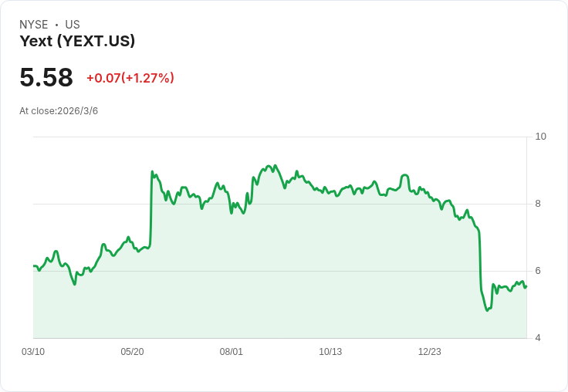Select the 10 value on the price axis
Image resolution: width=568 pixels, height=392 pixels.
tap(540, 137)
